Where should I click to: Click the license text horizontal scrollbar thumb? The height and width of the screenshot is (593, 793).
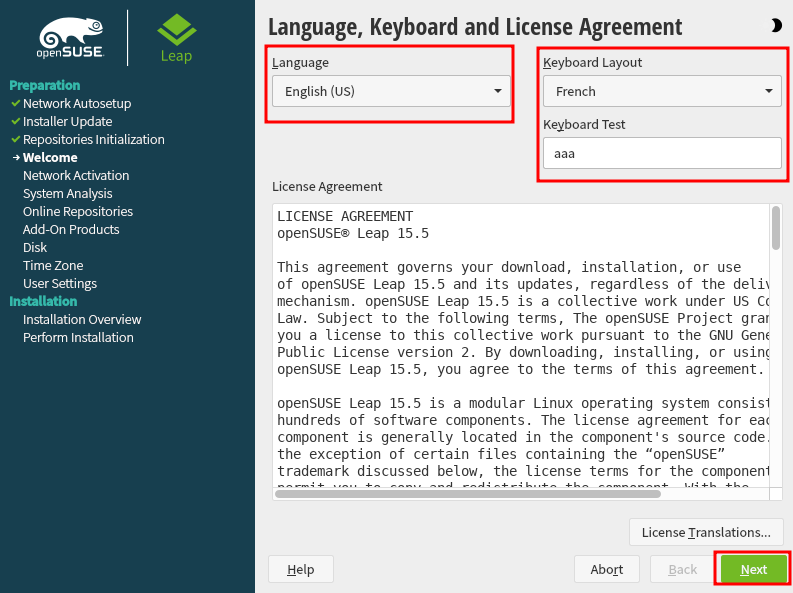468,493
